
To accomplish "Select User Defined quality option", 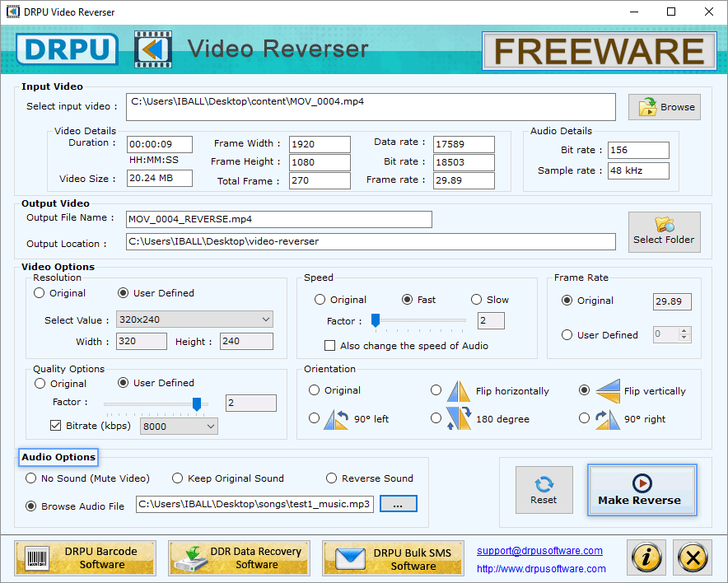I will click(123, 382).
